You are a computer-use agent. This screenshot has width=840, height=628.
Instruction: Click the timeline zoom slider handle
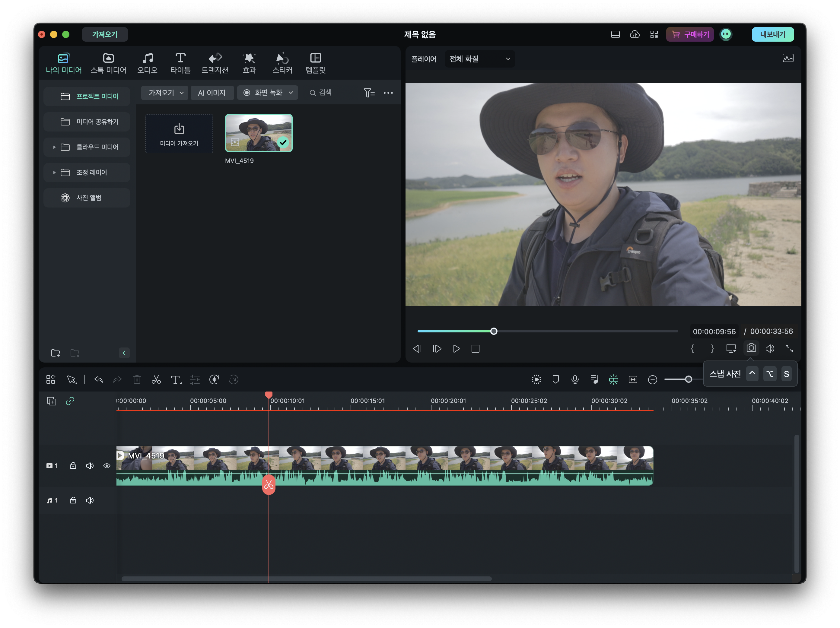[x=689, y=380]
